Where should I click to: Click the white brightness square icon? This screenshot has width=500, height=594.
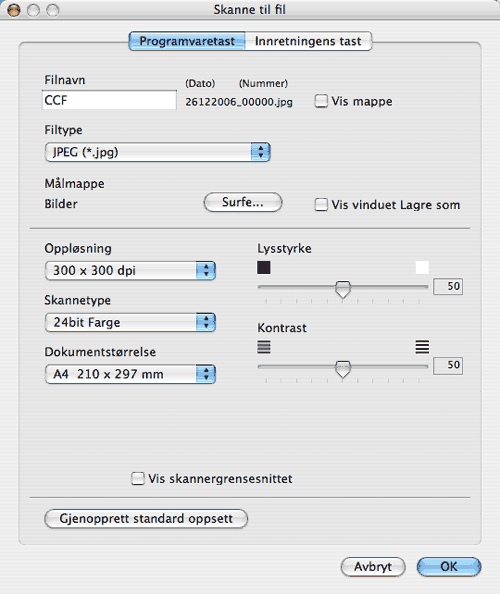tap(422, 267)
